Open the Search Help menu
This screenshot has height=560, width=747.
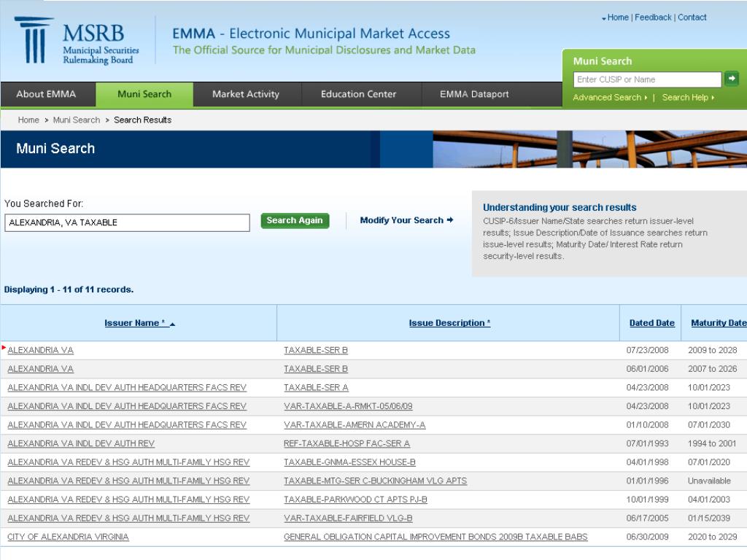[x=684, y=97]
